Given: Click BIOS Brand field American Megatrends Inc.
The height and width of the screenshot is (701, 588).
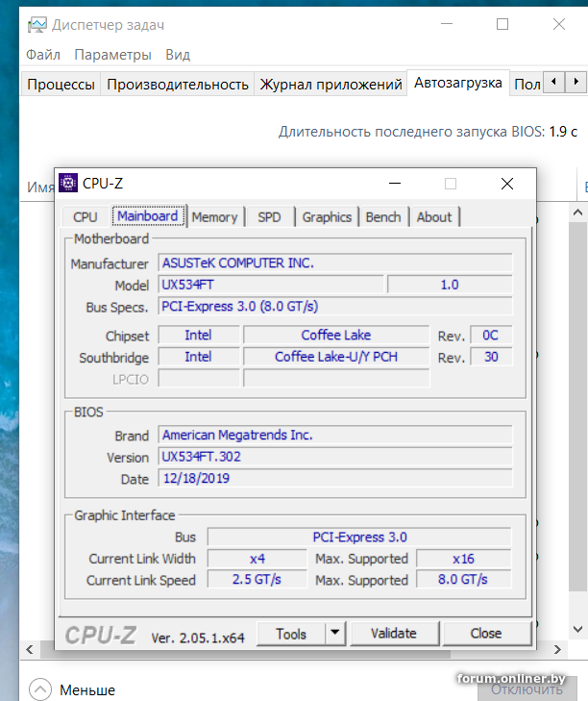Looking at the screenshot, I should [x=335, y=435].
